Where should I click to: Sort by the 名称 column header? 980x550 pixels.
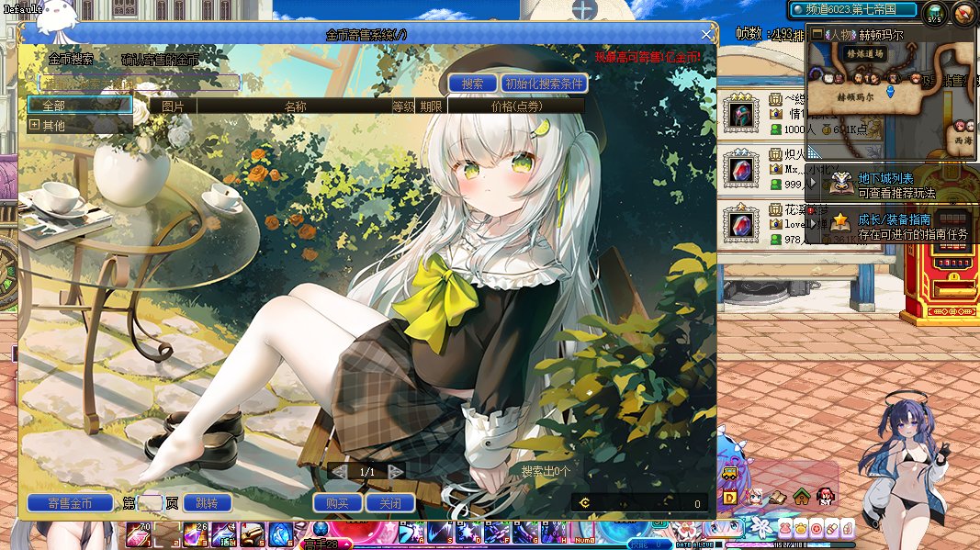295,107
